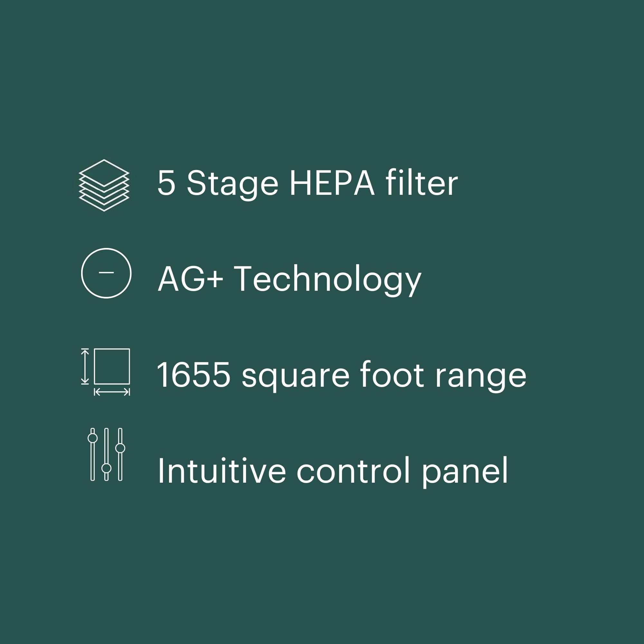Viewport: 644px width, 644px height.
Task: Click the minus dash inside the circle
Action: [106, 272]
